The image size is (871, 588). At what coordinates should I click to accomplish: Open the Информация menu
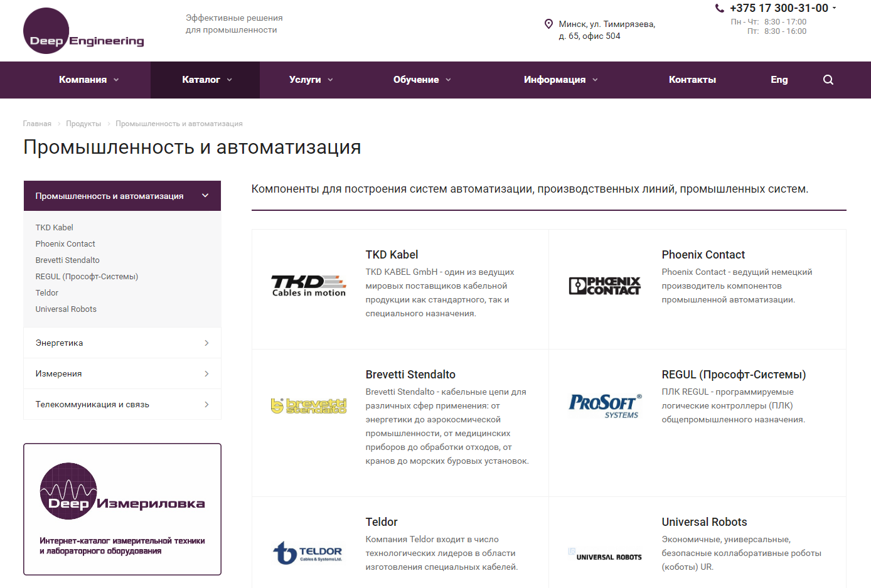[555, 80]
